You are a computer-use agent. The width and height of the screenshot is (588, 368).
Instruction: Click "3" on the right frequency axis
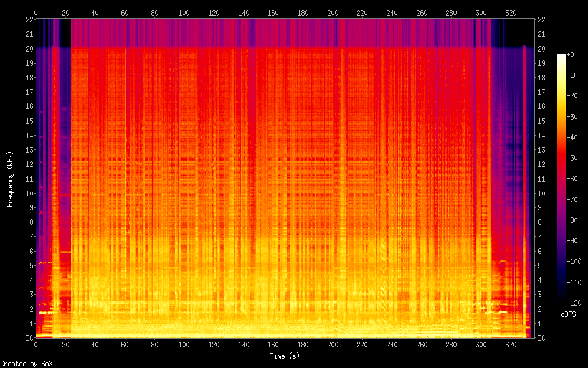pyautogui.click(x=539, y=295)
